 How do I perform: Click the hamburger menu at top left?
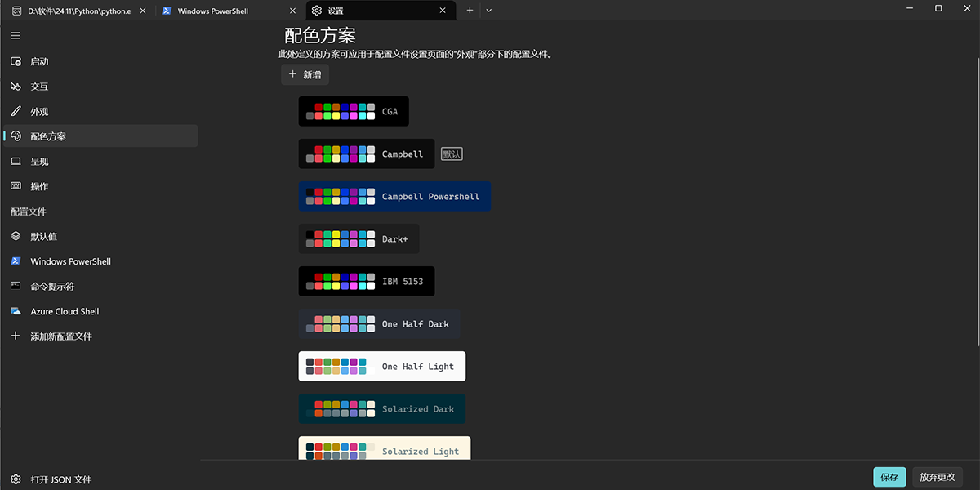click(15, 35)
